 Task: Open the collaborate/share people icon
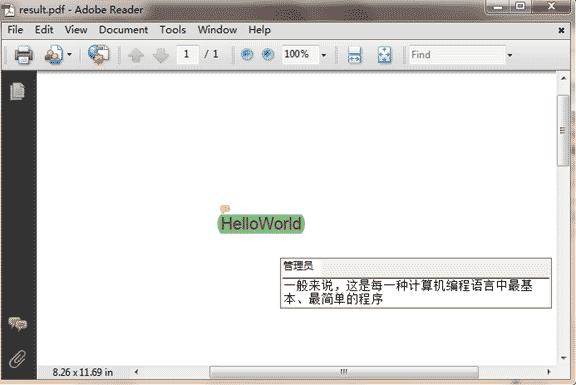(54, 55)
